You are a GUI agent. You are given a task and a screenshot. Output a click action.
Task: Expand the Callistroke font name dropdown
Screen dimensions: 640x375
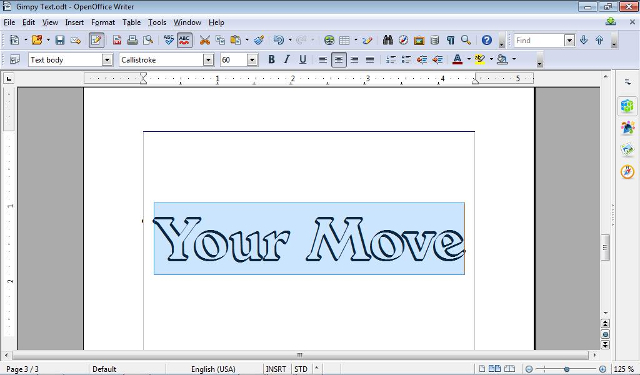pos(208,60)
